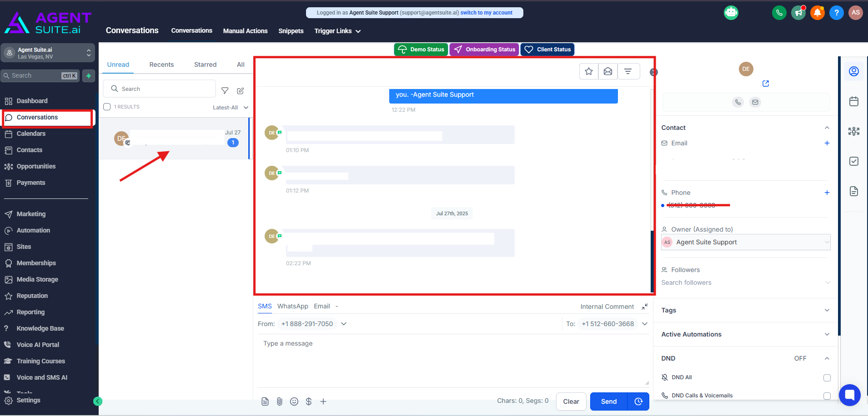Open appointments calendar icon in right rail
The width and height of the screenshot is (868, 416).
854,101
